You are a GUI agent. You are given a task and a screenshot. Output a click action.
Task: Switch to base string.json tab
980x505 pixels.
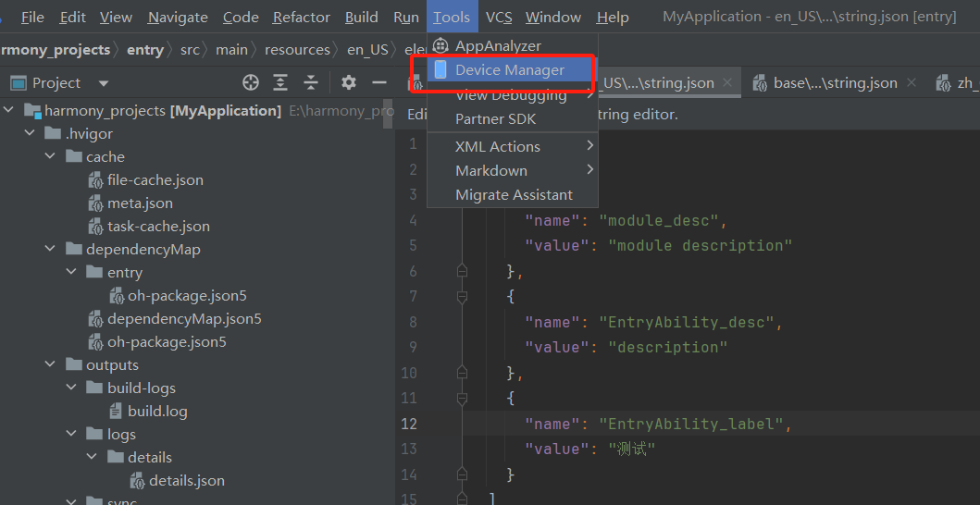coord(836,82)
